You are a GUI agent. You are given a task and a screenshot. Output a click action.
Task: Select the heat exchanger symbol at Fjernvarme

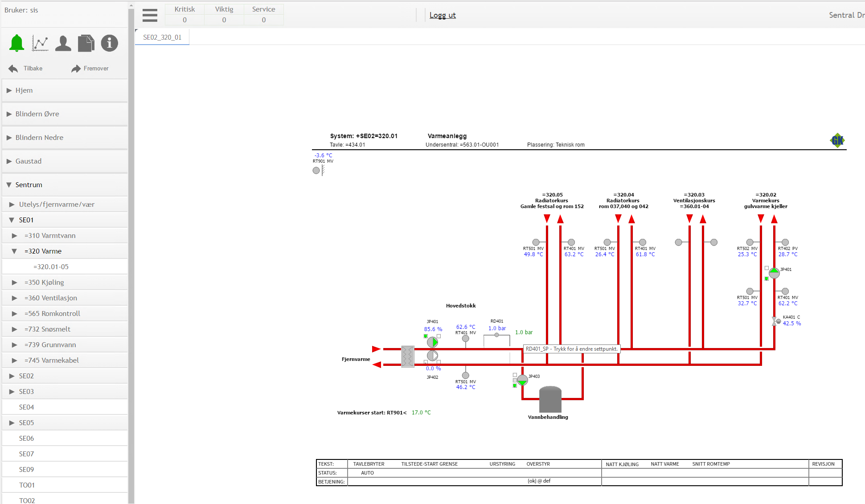point(407,356)
